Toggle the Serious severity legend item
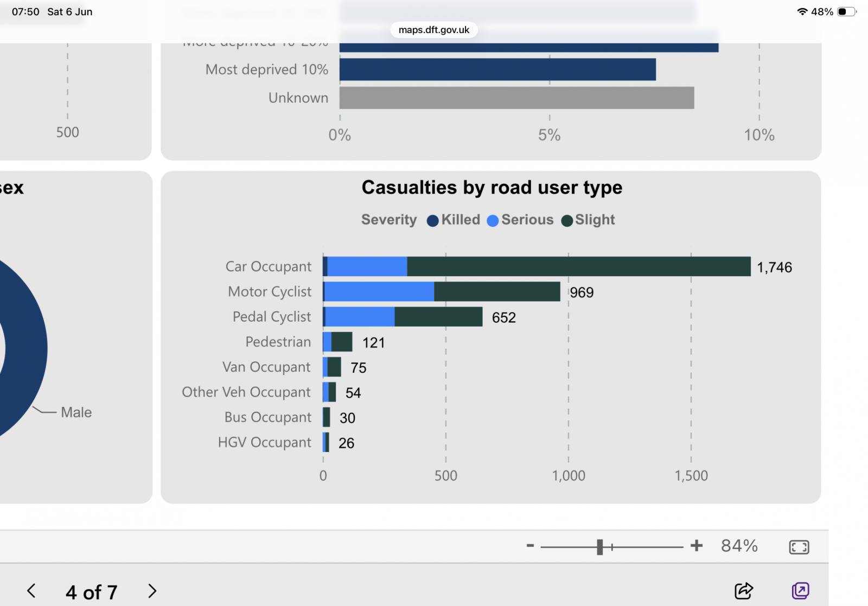868x606 pixels. 520,220
